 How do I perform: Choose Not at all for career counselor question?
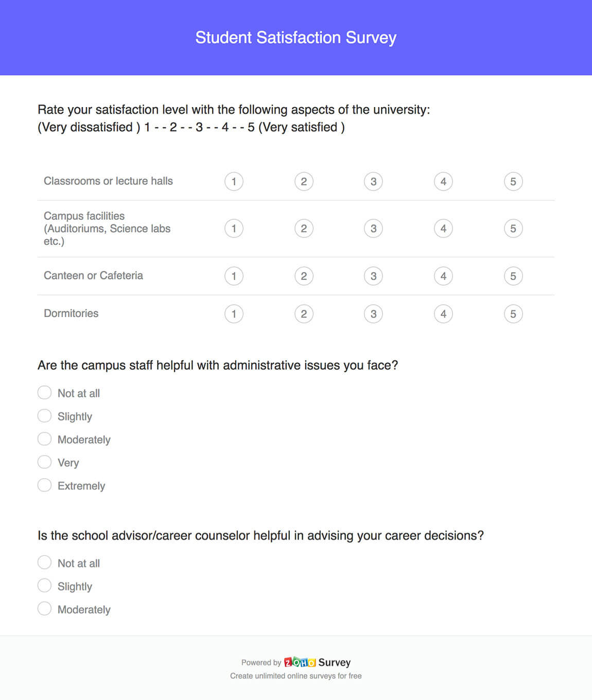point(44,562)
